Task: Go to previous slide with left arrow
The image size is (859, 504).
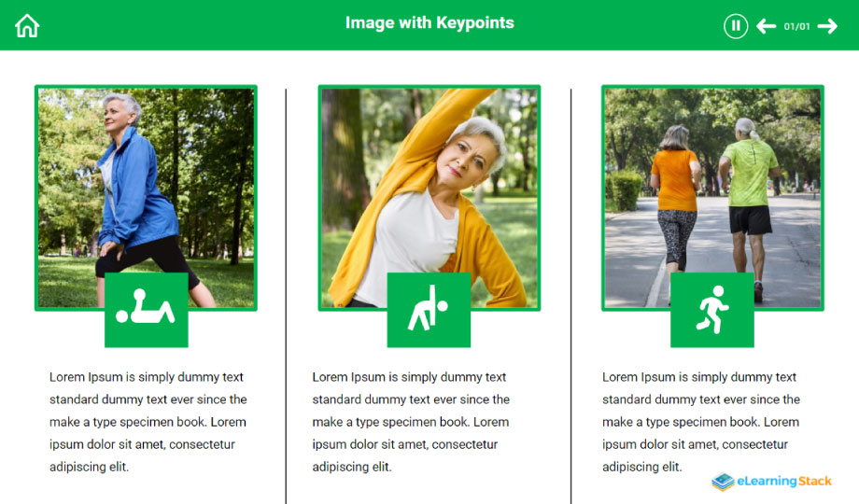Action: click(767, 26)
